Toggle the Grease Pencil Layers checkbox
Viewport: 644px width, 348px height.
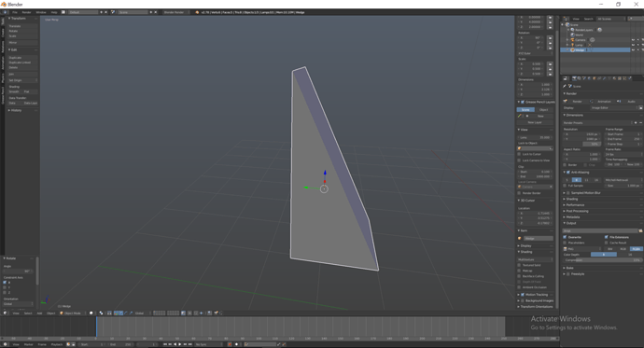point(523,102)
